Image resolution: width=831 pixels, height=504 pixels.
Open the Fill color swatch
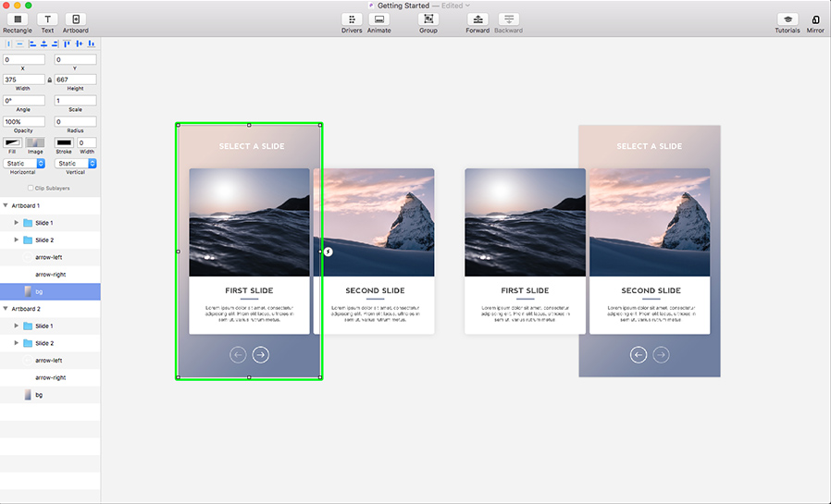12,143
